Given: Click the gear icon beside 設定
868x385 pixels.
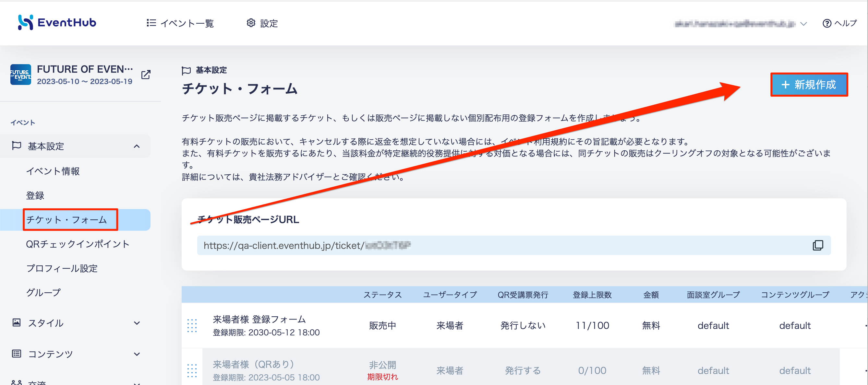Looking at the screenshot, I should point(251,23).
